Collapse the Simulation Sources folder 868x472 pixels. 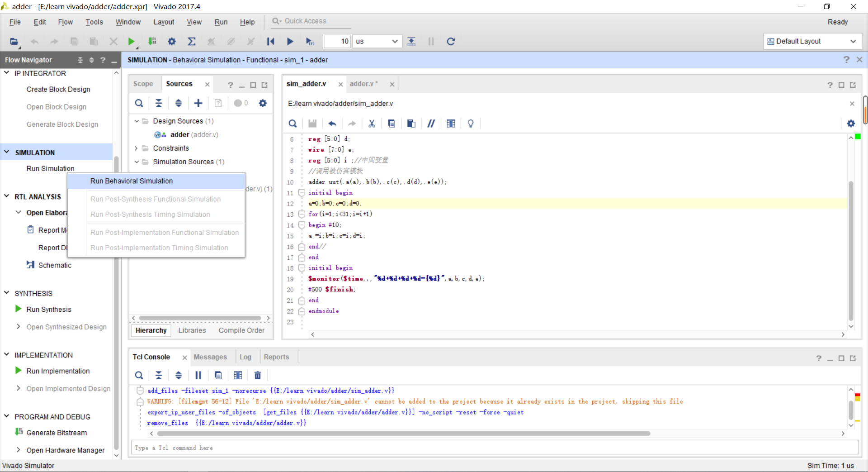click(x=136, y=162)
